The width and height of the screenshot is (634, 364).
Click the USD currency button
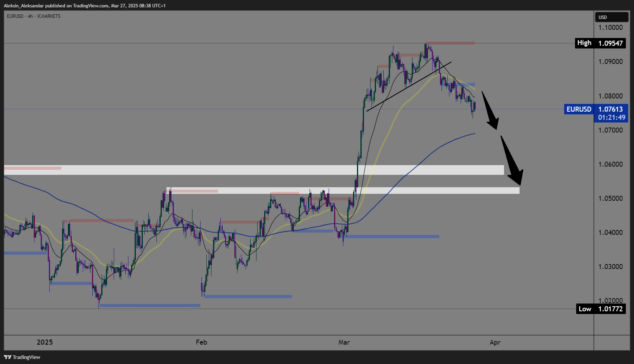point(611,17)
